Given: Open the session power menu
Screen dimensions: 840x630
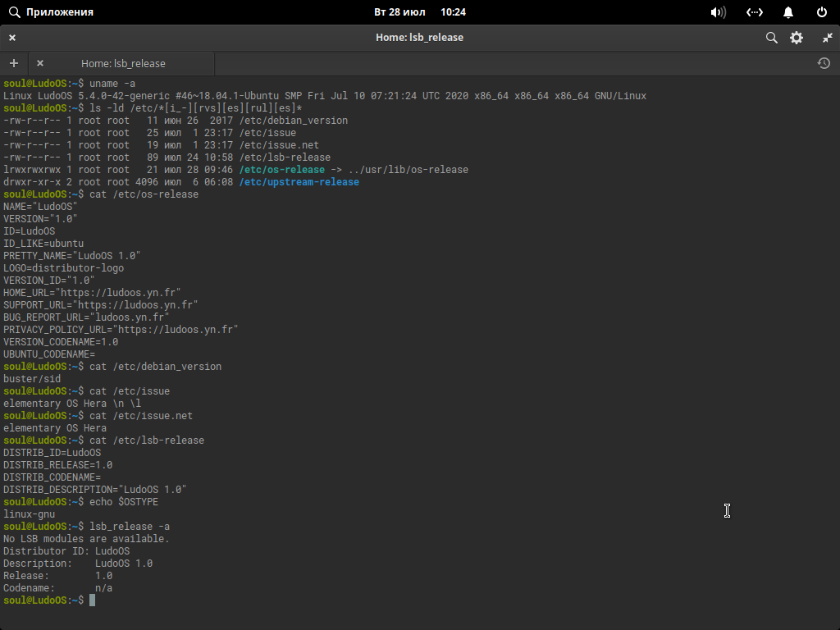Looking at the screenshot, I should (x=822, y=11).
